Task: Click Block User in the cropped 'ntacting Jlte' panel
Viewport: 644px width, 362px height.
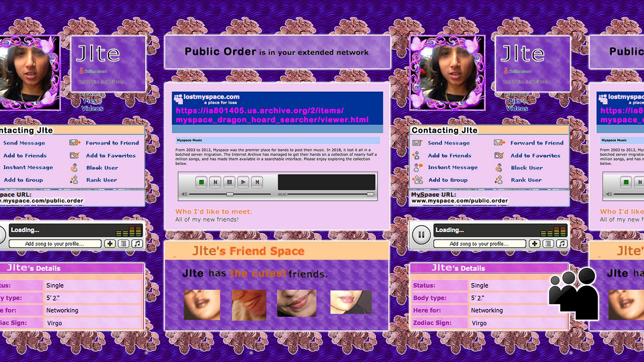Action: click(x=102, y=168)
